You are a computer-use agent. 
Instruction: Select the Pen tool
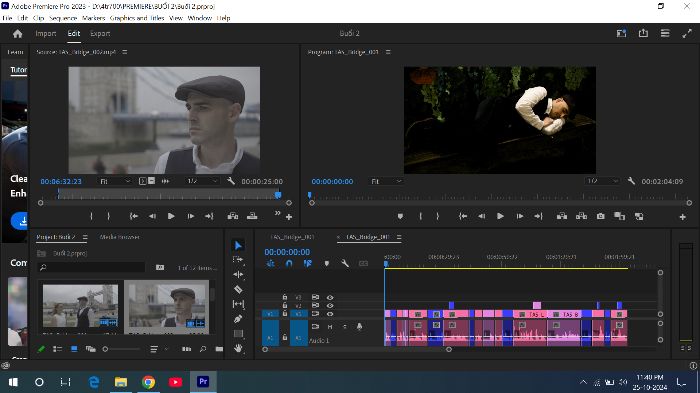point(238,319)
